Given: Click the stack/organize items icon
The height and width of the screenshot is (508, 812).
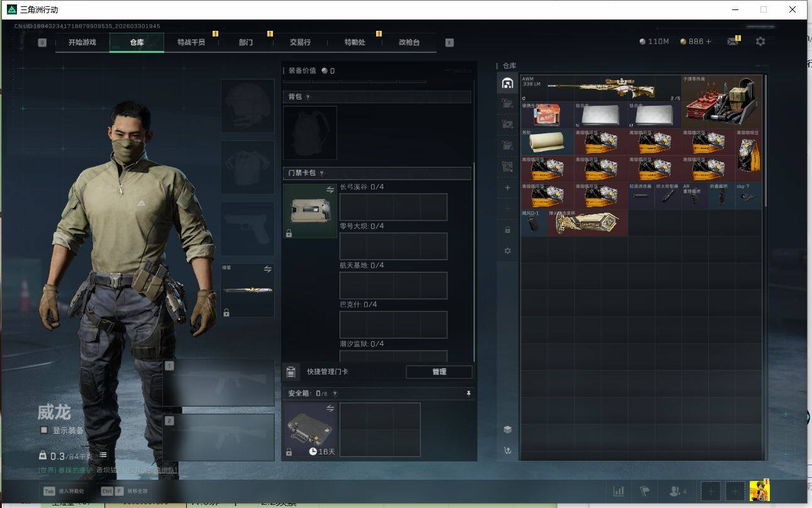Looking at the screenshot, I should tap(508, 429).
